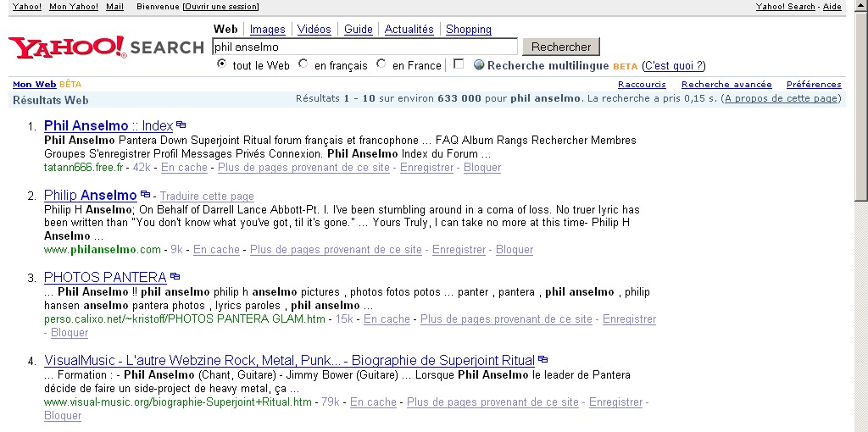This screenshot has height=432, width=868.
Task: Switch to the Vidéos search tab
Action: pos(314,30)
